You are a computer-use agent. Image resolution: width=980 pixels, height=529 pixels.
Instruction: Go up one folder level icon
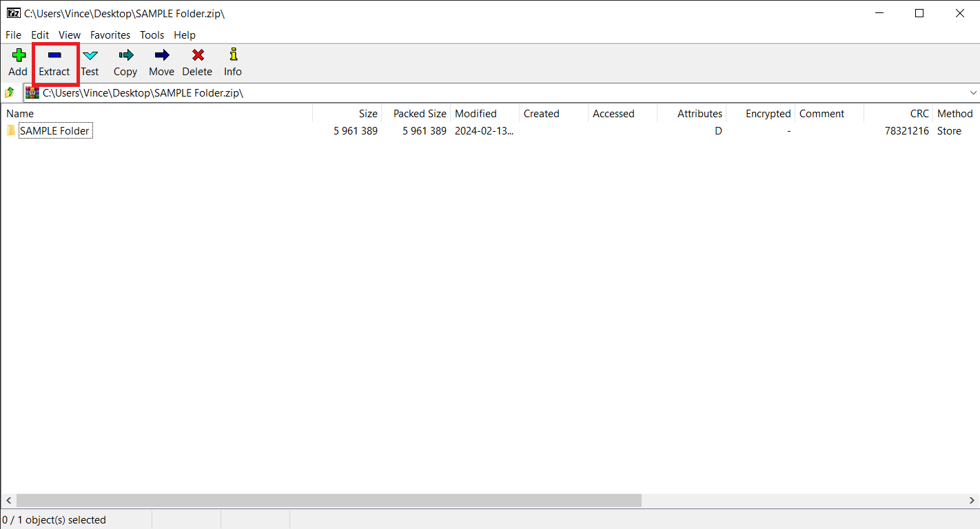[x=10, y=92]
